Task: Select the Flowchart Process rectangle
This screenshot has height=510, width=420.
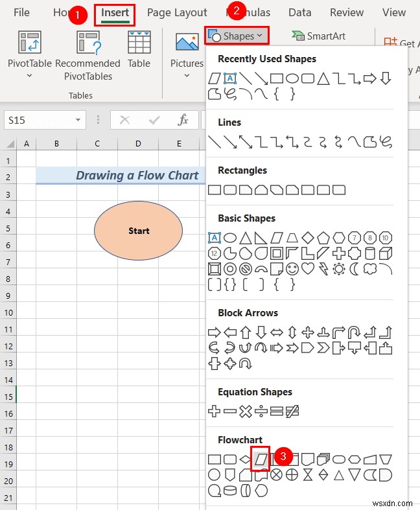Action: tap(215, 459)
